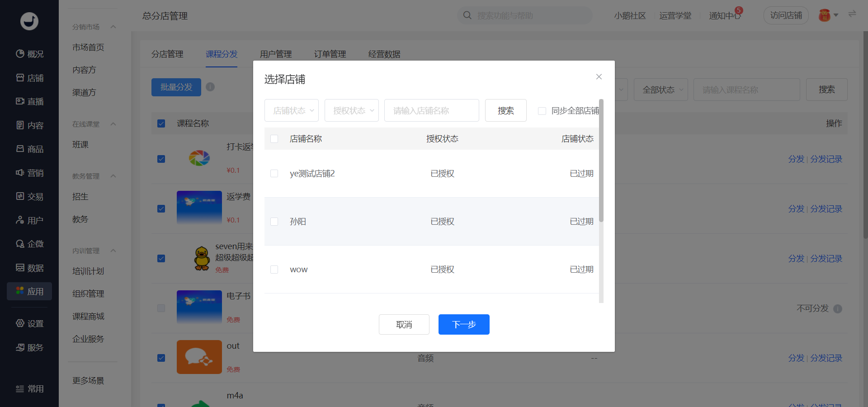Screen dimensions: 868x407
Task: Click the collapse arrows icon at top right
Action: point(852,14)
